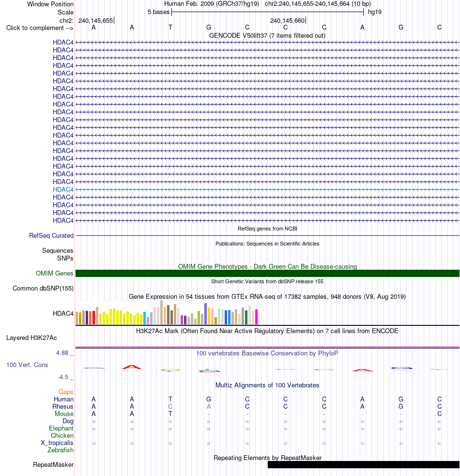460x476 pixels.
Task: Open 'Multiz Alignments of 100 Vertebrates' title
Action: 267,385
